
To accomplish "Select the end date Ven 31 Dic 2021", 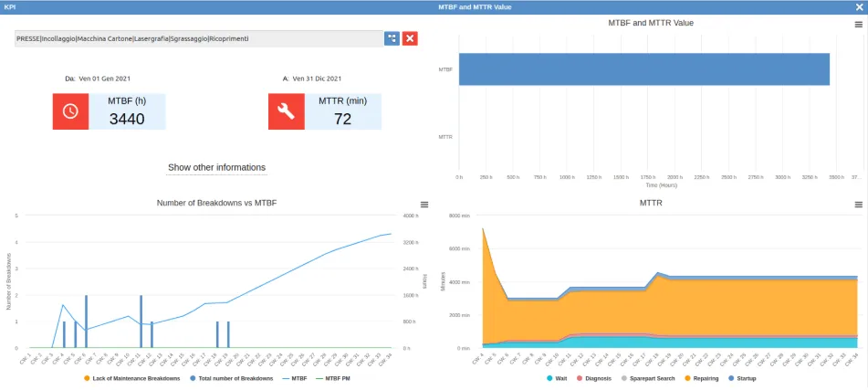I will 318,79.
